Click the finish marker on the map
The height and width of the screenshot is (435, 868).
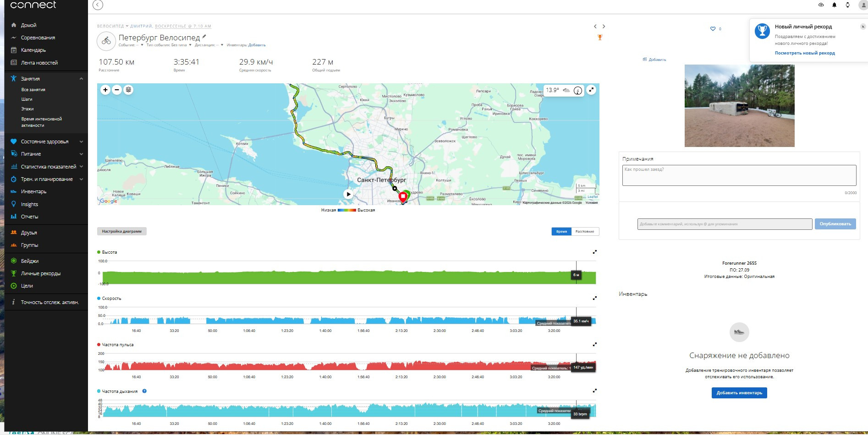pyautogui.click(x=403, y=197)
